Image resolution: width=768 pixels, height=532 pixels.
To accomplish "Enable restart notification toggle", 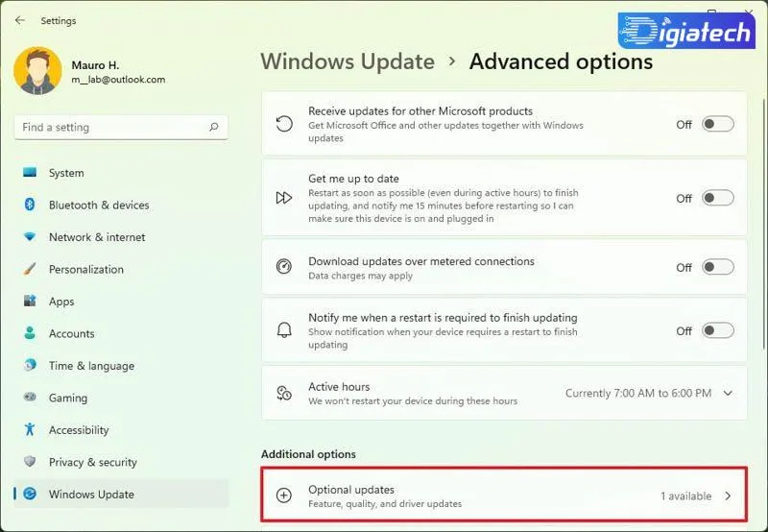I will coord(717,330).
